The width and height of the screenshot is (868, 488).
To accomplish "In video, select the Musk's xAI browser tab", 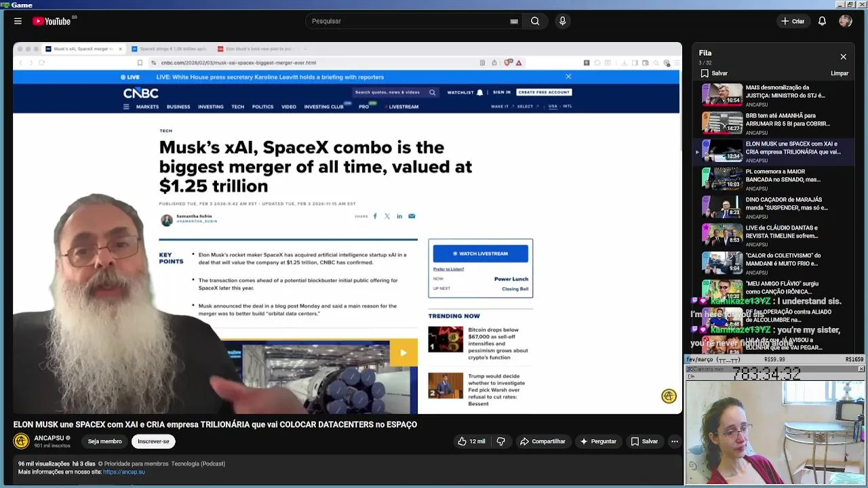I will tap(84, 49).
